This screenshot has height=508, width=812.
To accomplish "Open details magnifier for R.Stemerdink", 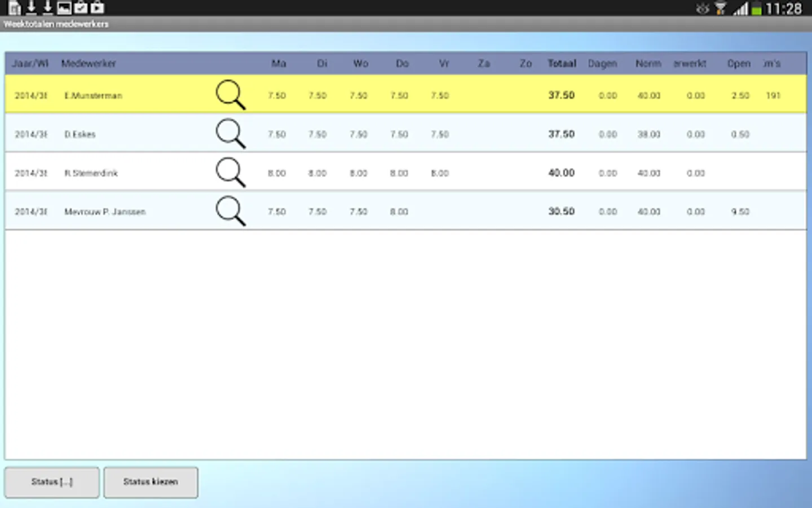I will (231, 172).
